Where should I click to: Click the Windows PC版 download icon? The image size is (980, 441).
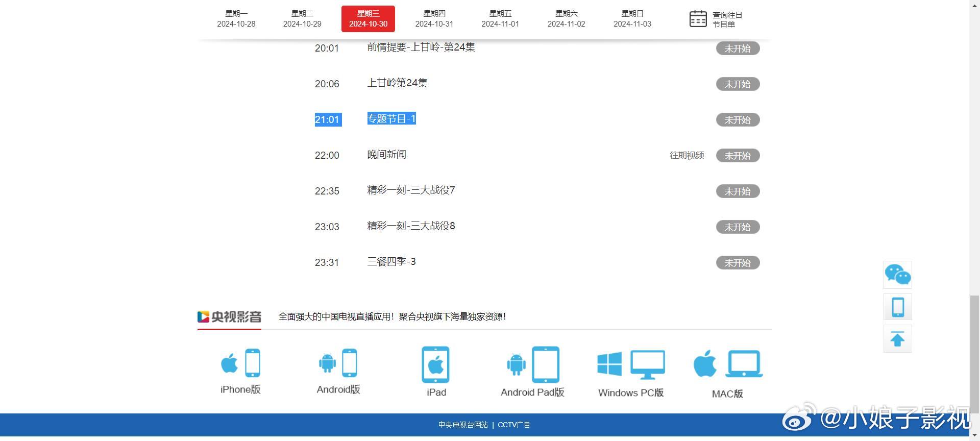point(631,364)
